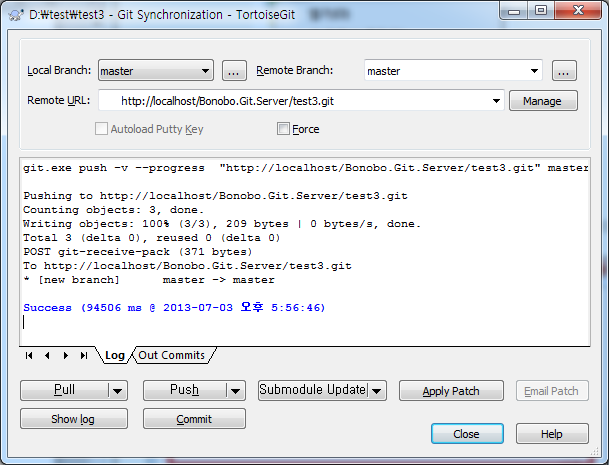Maximize the Git Synchronization window
Viewport: 609px width, 465px height.
click(541, 10)
